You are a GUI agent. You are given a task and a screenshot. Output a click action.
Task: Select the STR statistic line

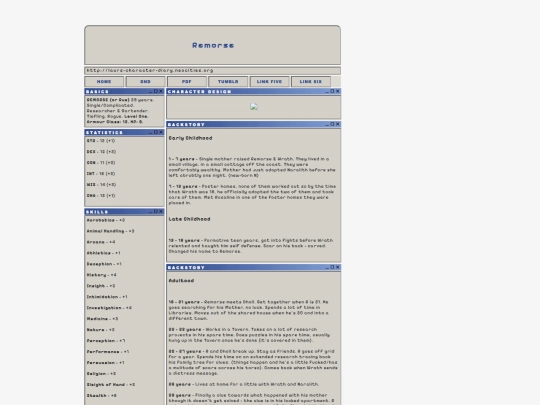[101, 141]
